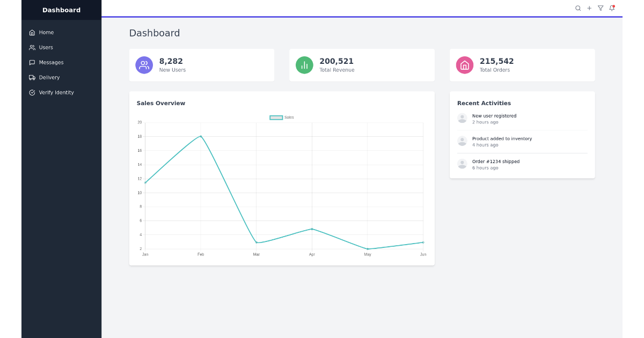Open notifications bell icon
Screen dimensions: 644x338
point(612,8)
